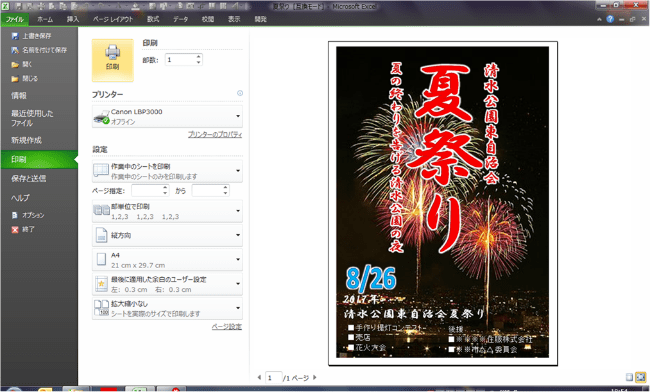The width and height of the screenshot is (650, 392).
Task: Click 上書き保存 save icon in sidebar
Action: (32, 36)
